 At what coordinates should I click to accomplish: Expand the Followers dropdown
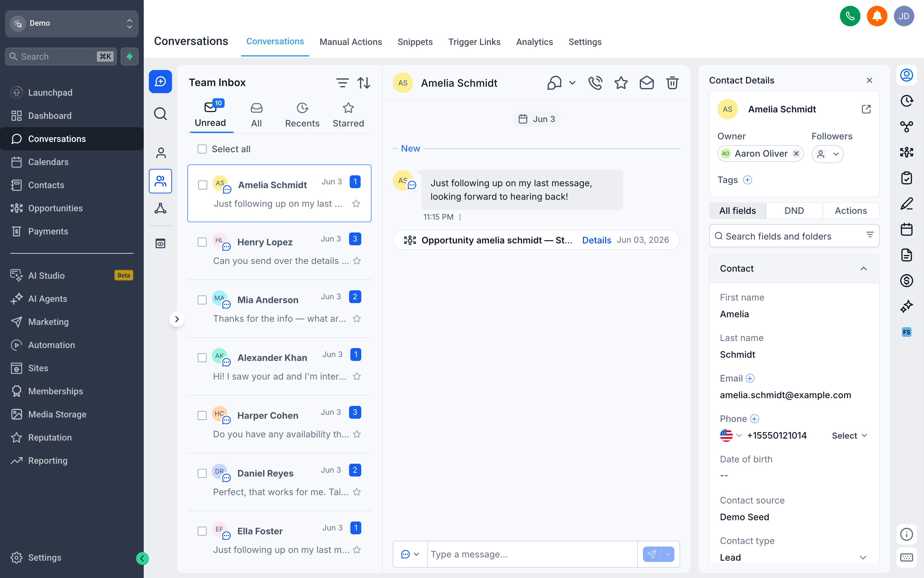coord(827,154)
